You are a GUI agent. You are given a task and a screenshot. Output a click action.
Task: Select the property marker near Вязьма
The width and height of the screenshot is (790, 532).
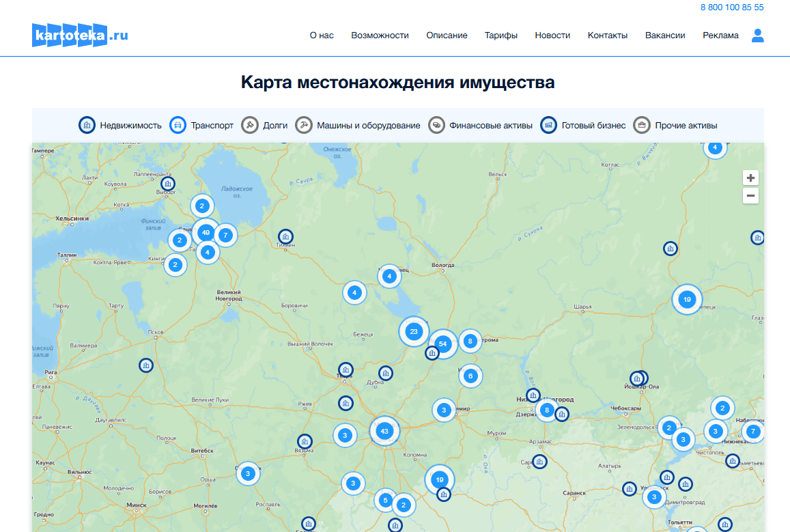coord(305,442)
